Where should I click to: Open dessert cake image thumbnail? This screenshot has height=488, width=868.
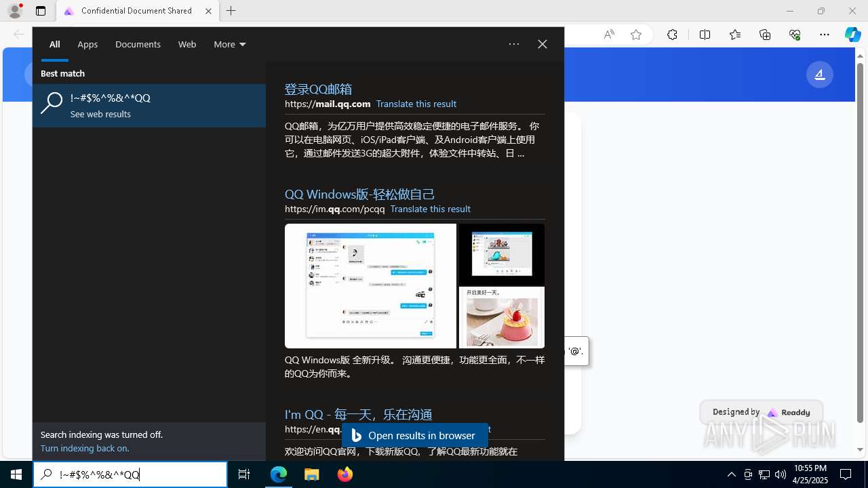tap(502, 317)
